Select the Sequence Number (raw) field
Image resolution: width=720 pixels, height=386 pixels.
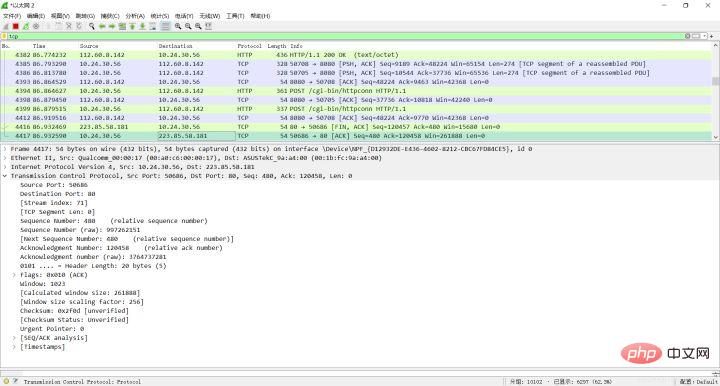[x=80, y=230]
